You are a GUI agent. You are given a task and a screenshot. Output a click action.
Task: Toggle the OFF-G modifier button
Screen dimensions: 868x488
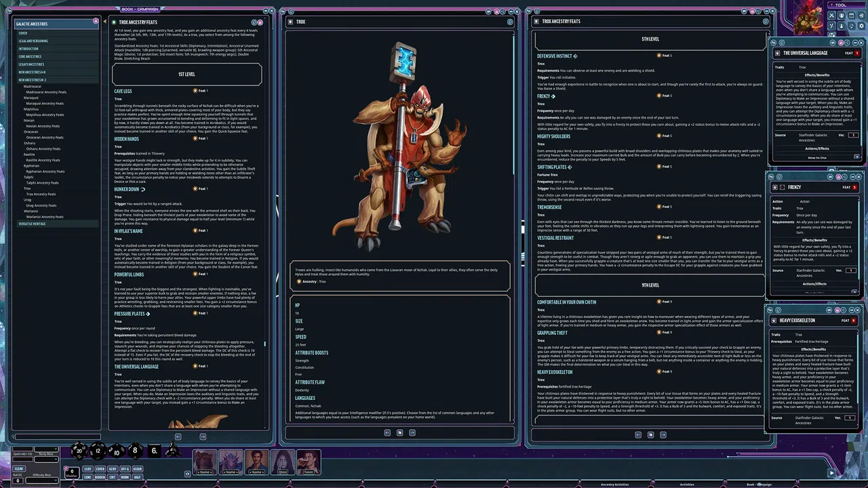pos(125,468)
